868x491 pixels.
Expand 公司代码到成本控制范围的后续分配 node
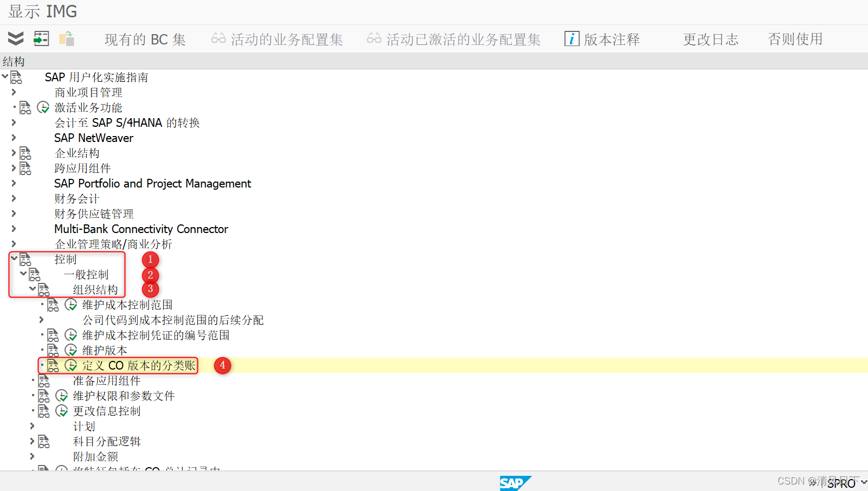[x=42, y=320]
